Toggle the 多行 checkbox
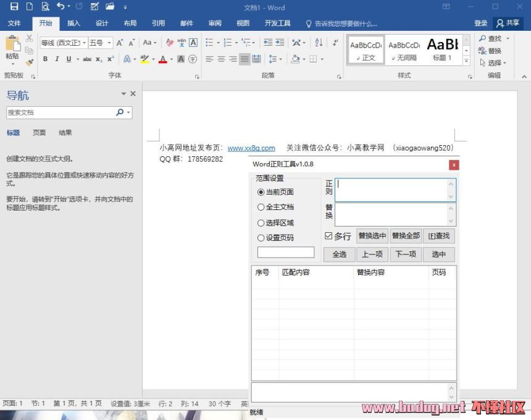The image size is (531, 420). click(328, 236)
